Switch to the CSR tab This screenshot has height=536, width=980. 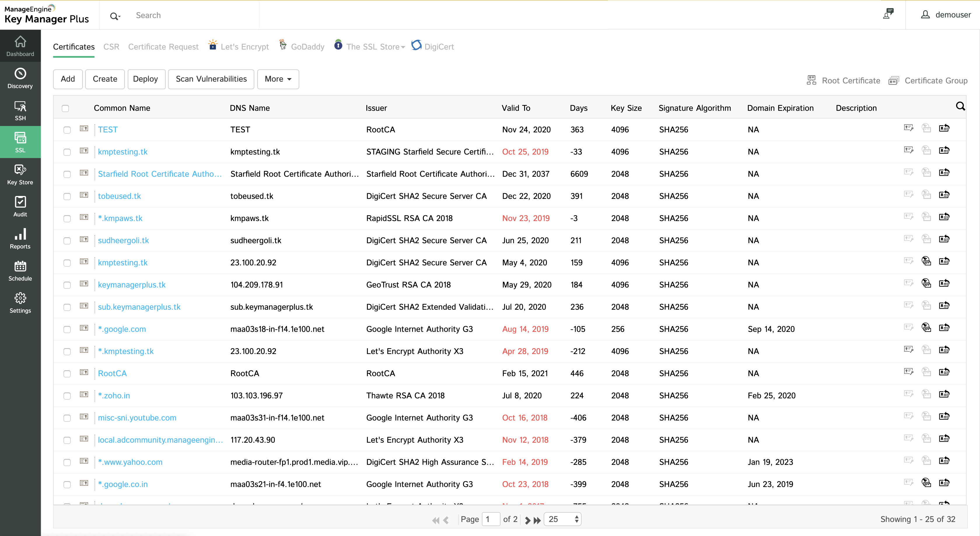pyautogui.click(x=111, y=47)
